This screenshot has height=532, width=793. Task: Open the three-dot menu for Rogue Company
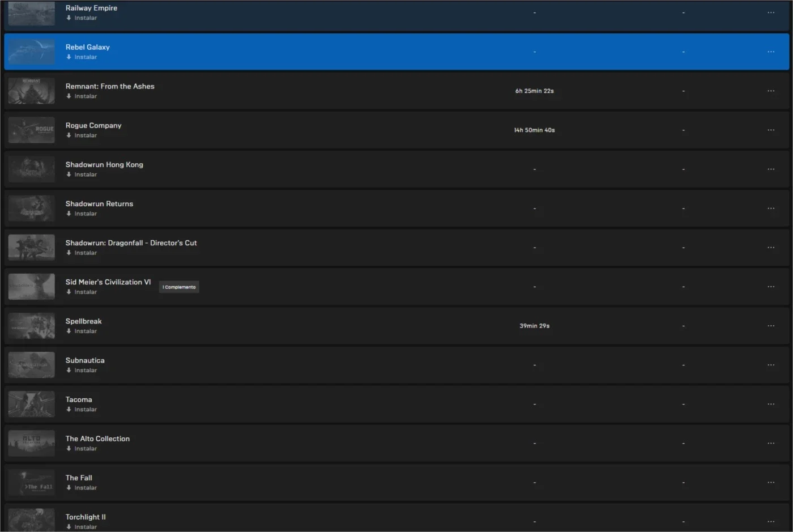pos(771,130)
